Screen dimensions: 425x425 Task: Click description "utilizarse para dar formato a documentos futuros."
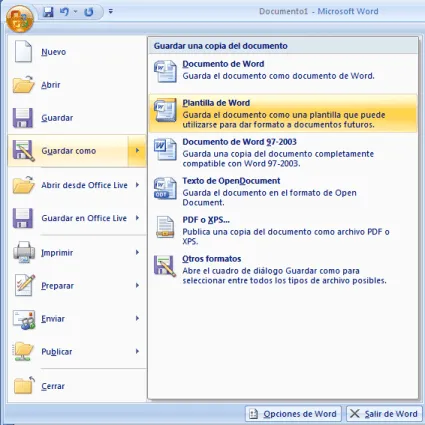pos(278,125)
